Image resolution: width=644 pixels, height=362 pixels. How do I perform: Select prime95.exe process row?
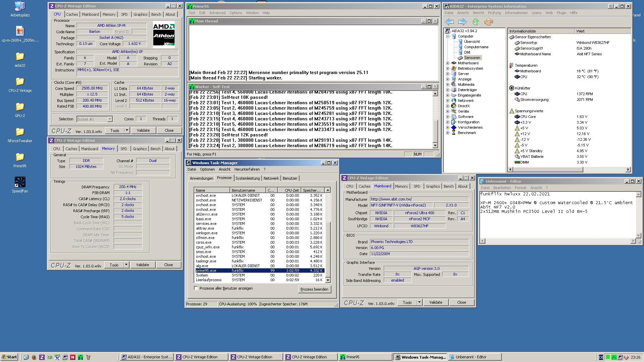pyautogui.click(x=260, y=270)
